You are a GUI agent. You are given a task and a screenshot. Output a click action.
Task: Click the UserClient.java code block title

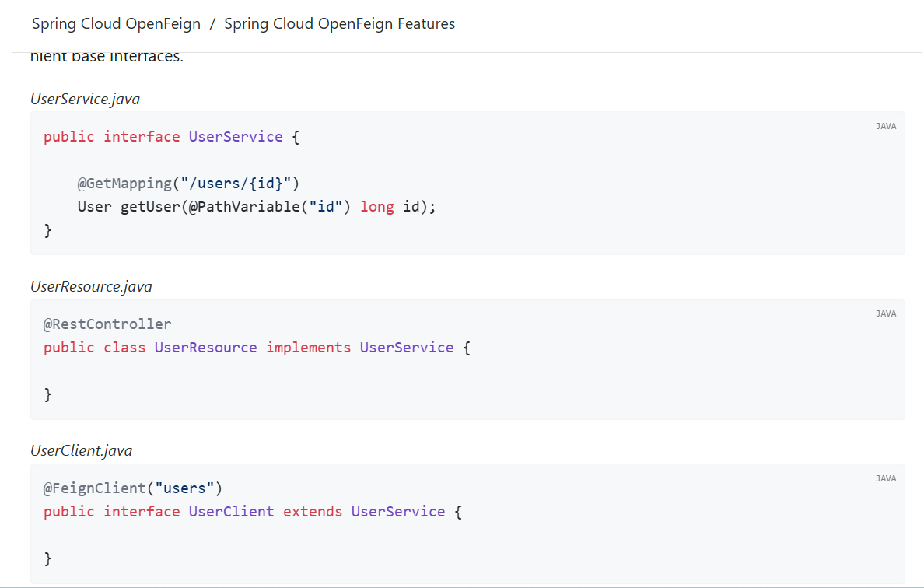pos(82,450)
